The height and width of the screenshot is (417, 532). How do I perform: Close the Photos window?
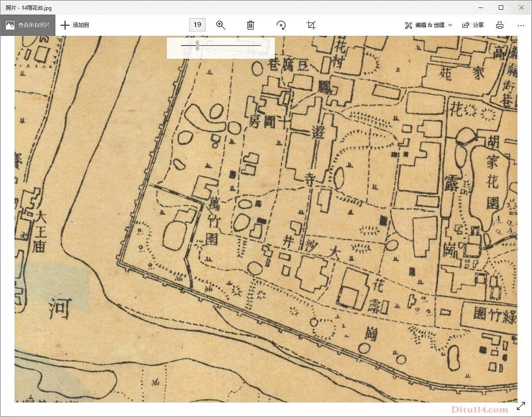[x=521, y=8]
